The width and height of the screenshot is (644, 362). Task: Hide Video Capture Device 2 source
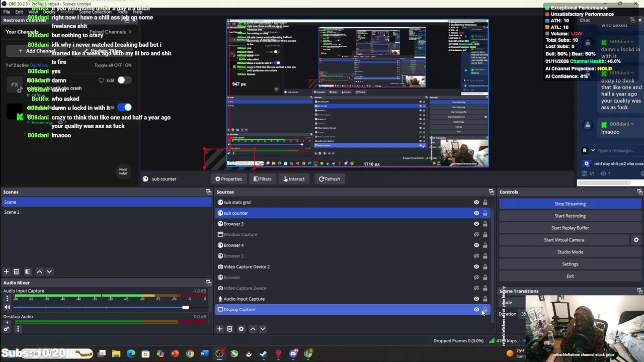[x=476, y=267]
